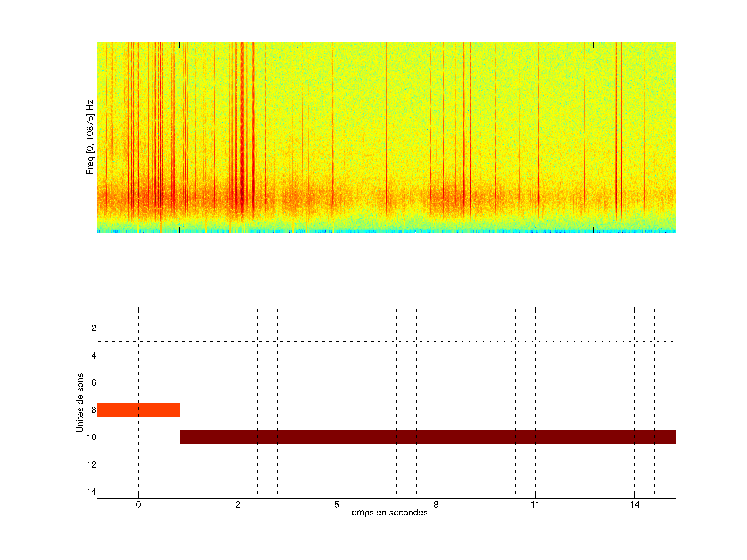
Task: Click x-axis tick label 5
Action: click(x=337, y=505)
